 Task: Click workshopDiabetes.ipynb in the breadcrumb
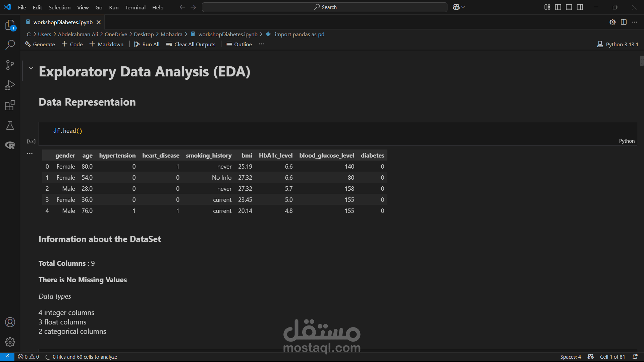click(228, 34)
